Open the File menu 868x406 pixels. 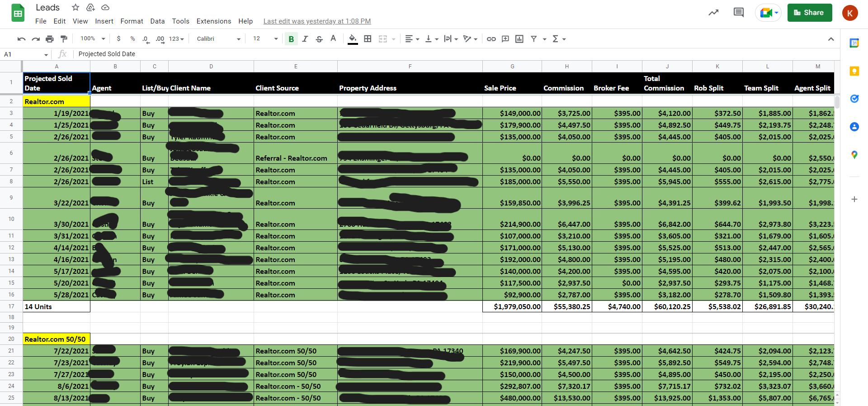pyautogui.click(x=41, y=21)
